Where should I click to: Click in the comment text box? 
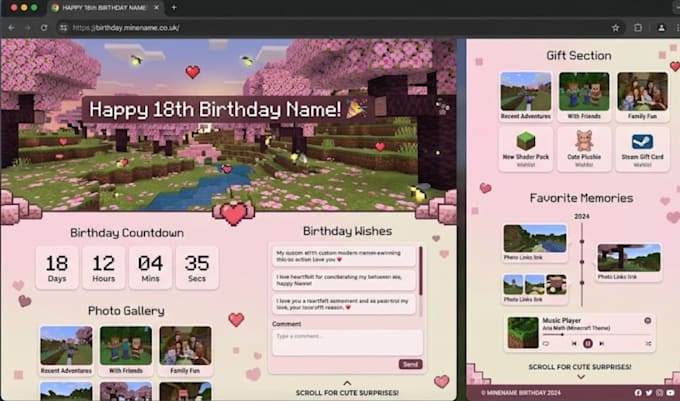[x=347, y=342]
